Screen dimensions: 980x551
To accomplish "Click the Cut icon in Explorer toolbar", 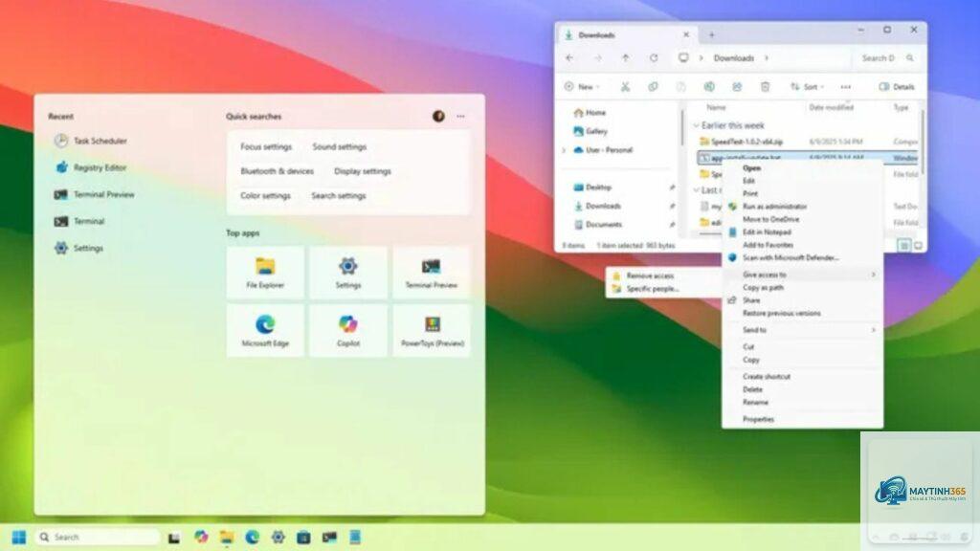I will (x=625, y=87).
